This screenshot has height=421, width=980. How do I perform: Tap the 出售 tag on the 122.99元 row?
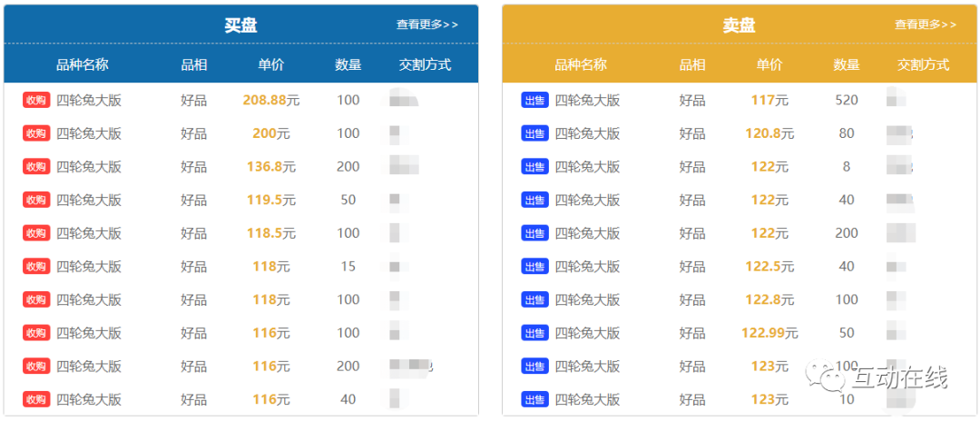[534, 333]
